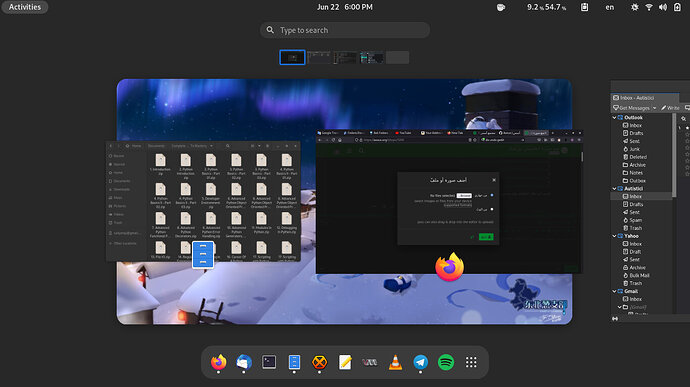Open the Terminal from the dock

tap(269, 362)
